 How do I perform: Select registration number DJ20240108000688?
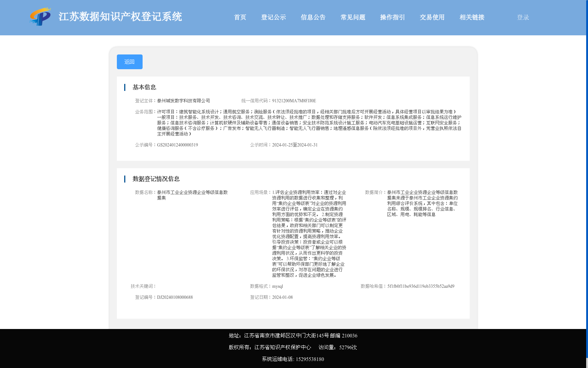click(x=175, y=297)
